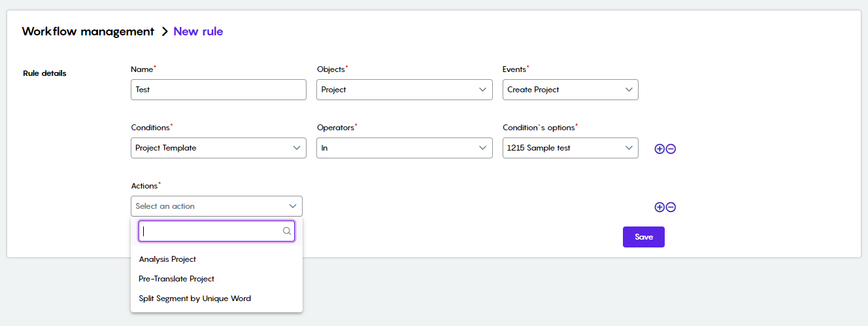Click the action search input box

[216, 231]
